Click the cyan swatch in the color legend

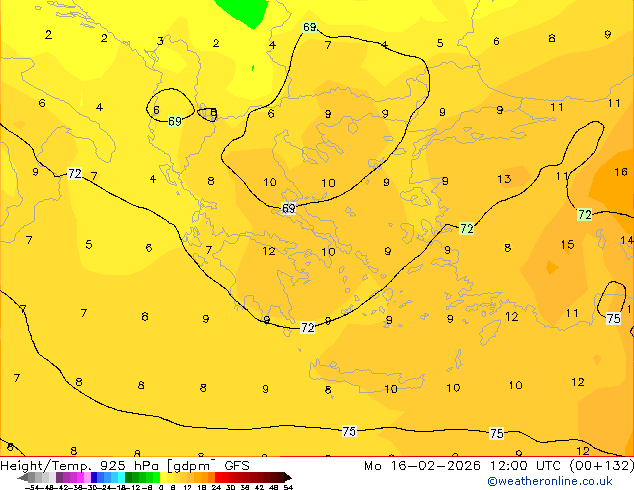pos(121,477)
